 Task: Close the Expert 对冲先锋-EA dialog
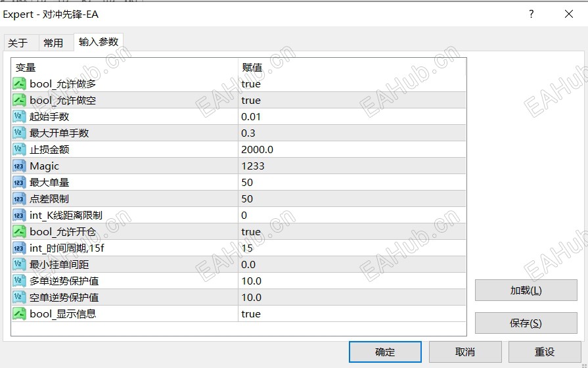click(568, 14)
